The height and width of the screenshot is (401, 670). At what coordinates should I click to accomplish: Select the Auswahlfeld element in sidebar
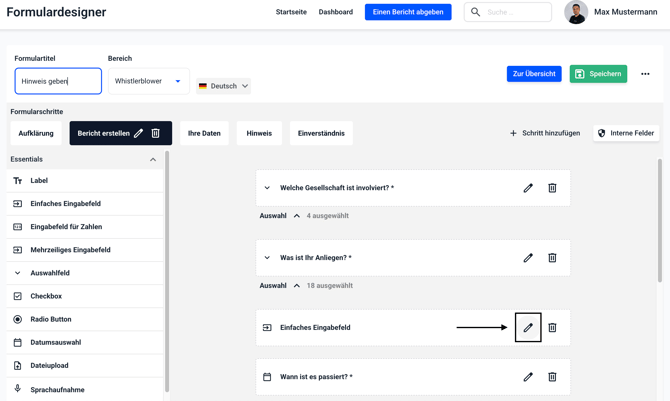tap(50, 273)
